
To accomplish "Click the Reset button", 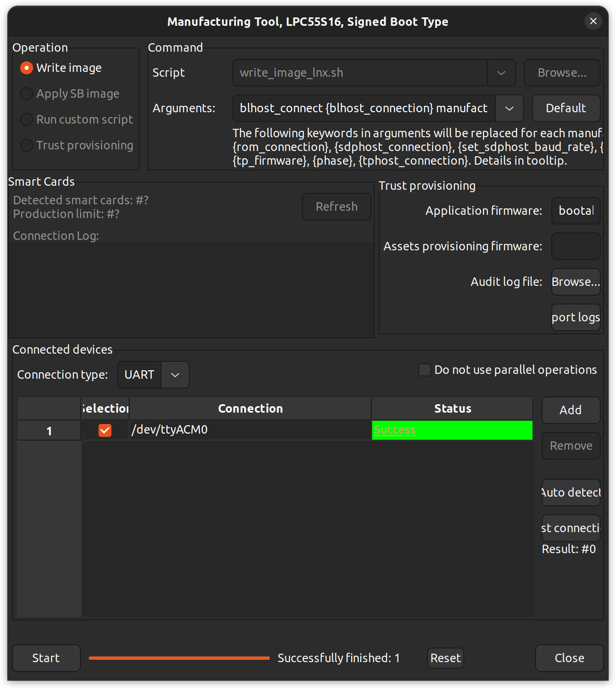I will point(445,658).
